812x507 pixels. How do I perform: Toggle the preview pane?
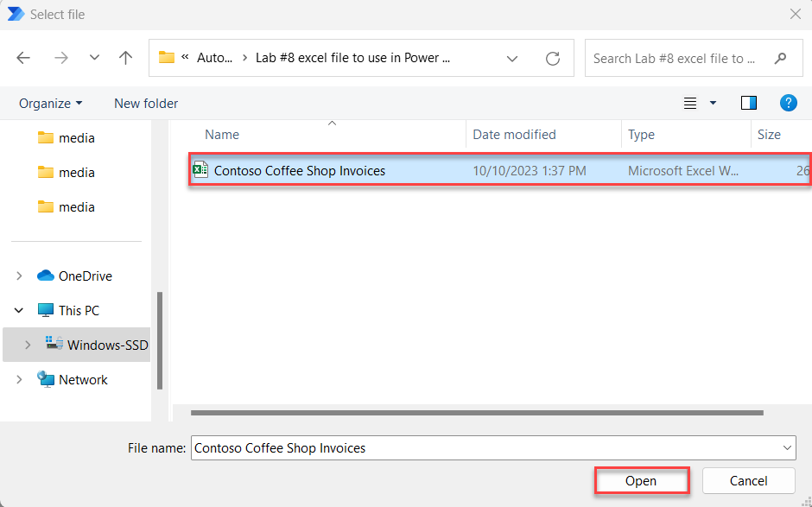(x=749, y=103)
